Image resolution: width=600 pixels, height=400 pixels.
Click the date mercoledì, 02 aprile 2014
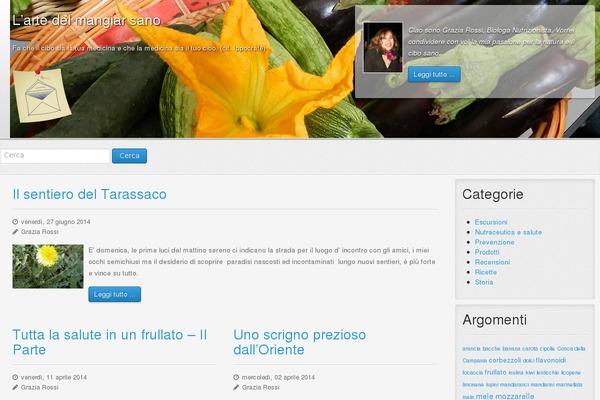tap(278, 377)
